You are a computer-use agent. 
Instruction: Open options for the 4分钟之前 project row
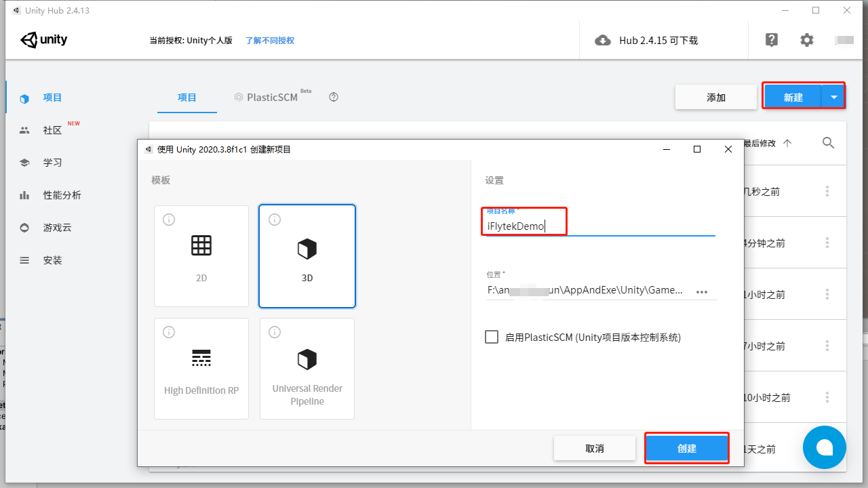point(827,243)
